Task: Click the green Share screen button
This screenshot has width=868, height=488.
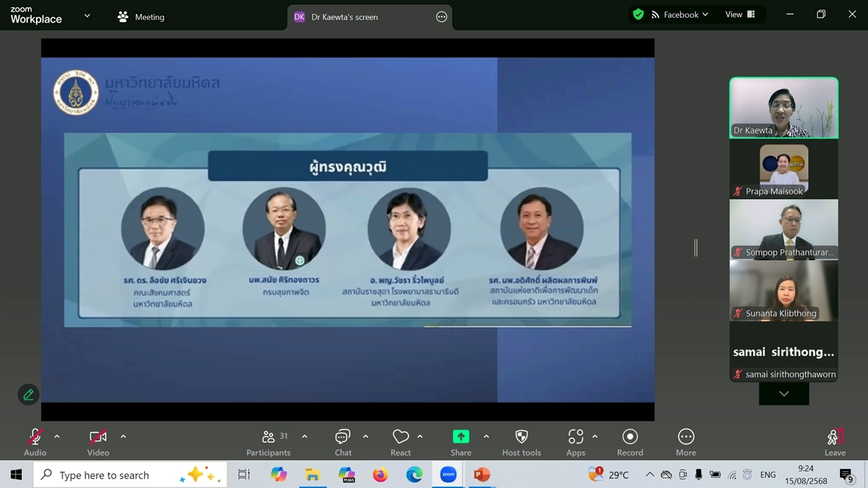Action: [461, 442]
